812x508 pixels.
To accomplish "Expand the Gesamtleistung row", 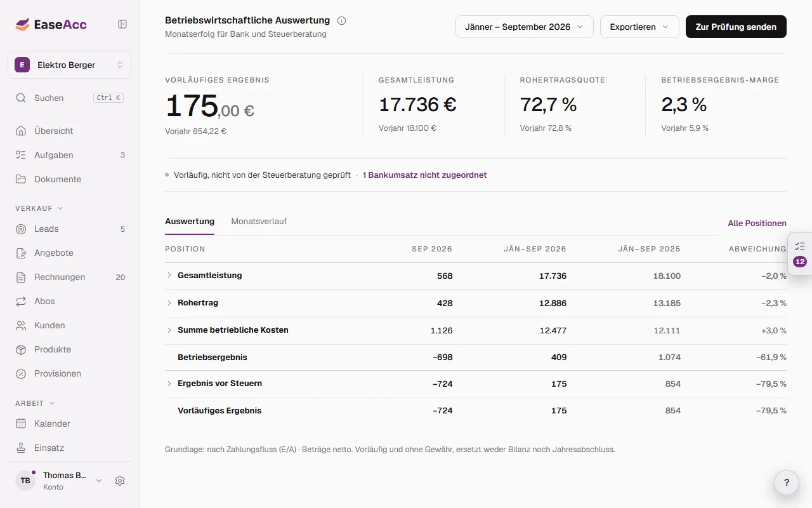I will 169,276.
